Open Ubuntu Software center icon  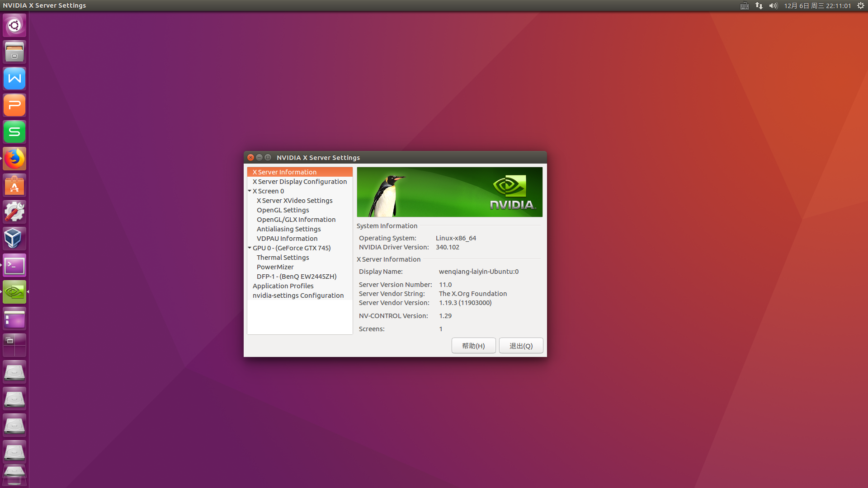[x=14, y=185]
